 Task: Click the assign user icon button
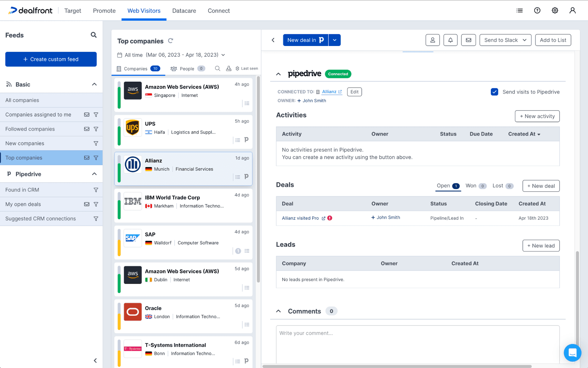433,40
